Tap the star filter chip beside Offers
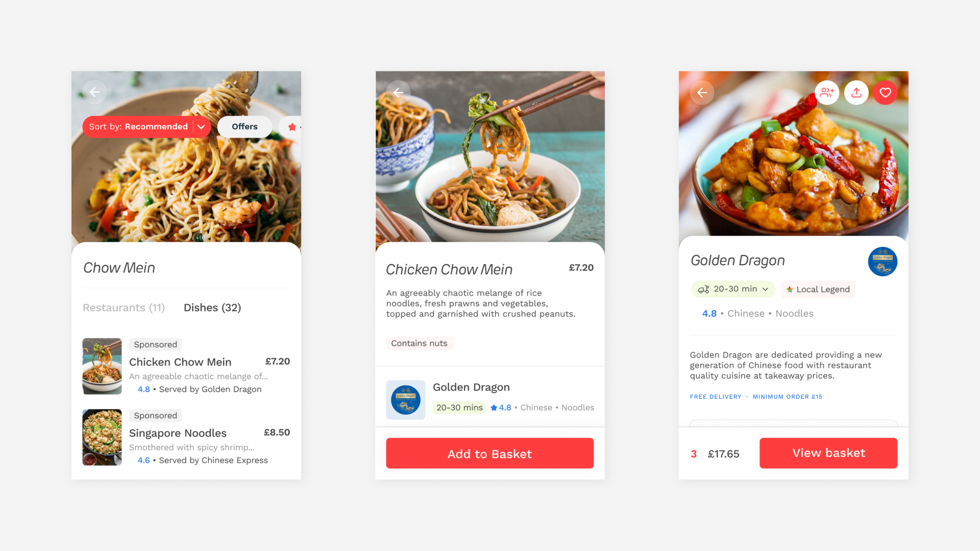The height and width of the screenshot is (551, 980). pos(291,127)
